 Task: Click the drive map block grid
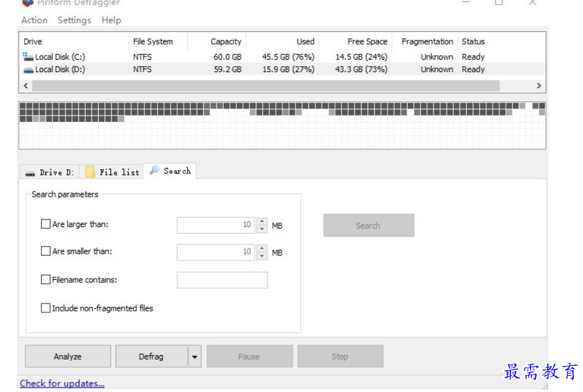tap(282, 126)
